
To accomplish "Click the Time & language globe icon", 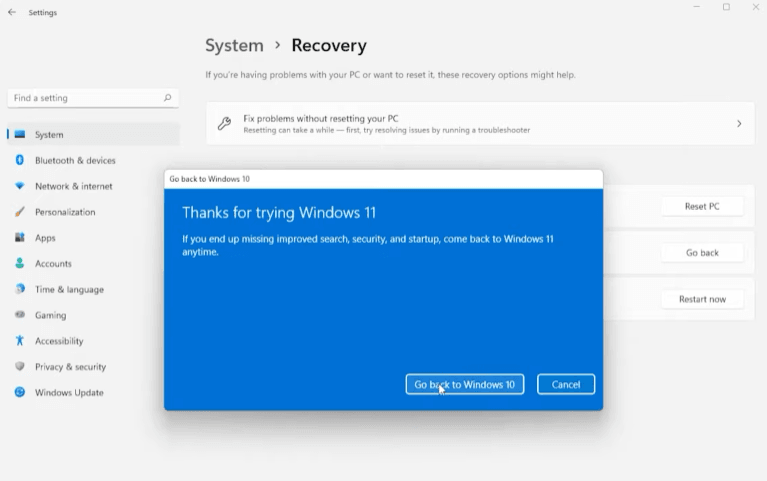I will [x=20, y=289].
